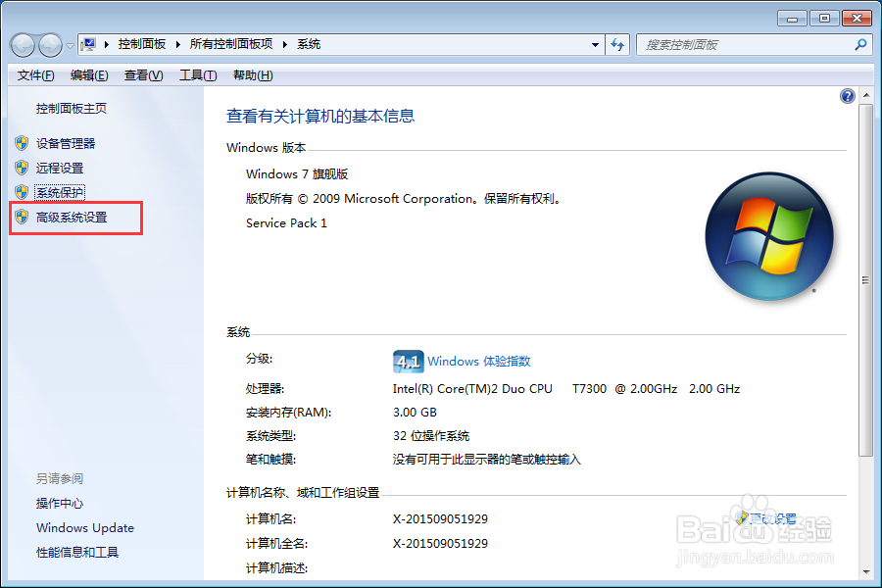Open the 文件(F) menu

click(35, 75)
